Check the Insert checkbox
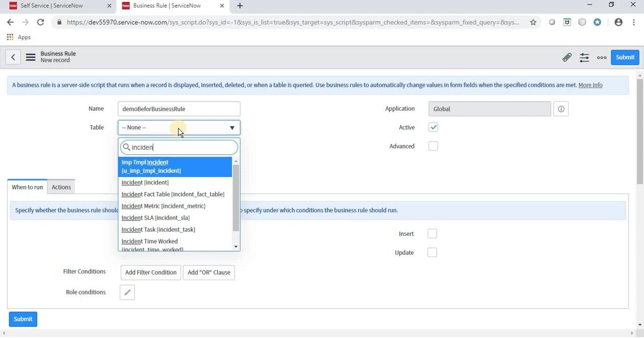This screenshot has width=644, height=339. 432,234
